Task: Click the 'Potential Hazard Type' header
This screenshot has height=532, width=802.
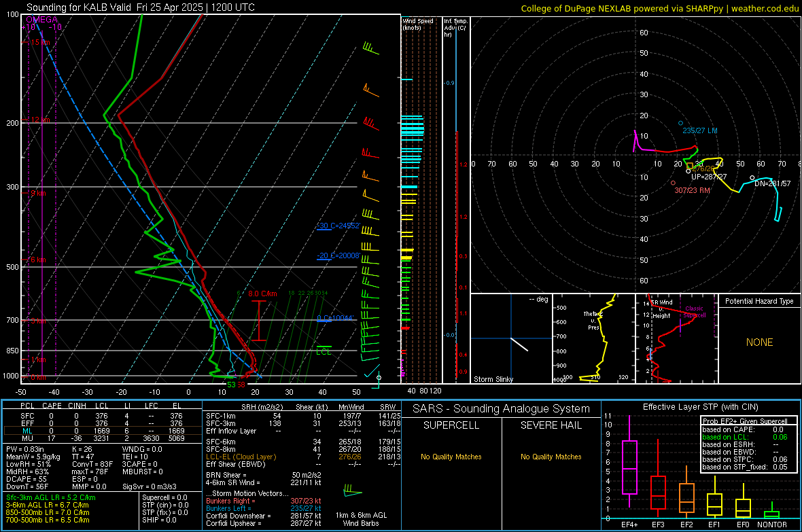Action: [759, 301]
